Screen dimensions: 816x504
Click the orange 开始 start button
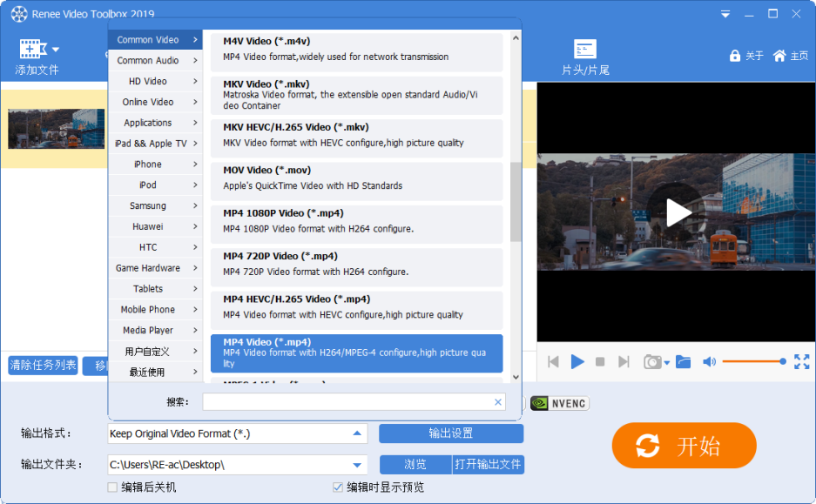[x=684, y=446]
